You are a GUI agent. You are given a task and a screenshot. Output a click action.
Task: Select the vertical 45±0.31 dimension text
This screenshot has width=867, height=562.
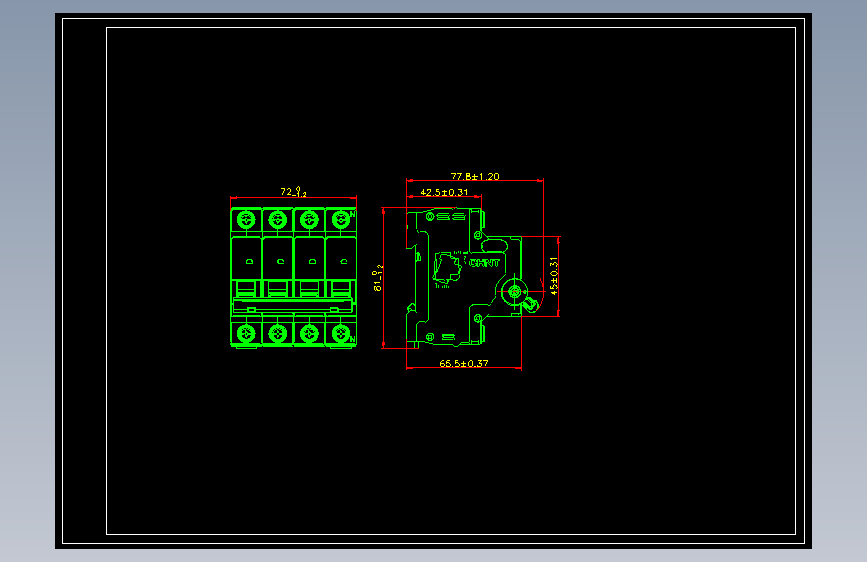pyautogui.click(x=554, y=275)
